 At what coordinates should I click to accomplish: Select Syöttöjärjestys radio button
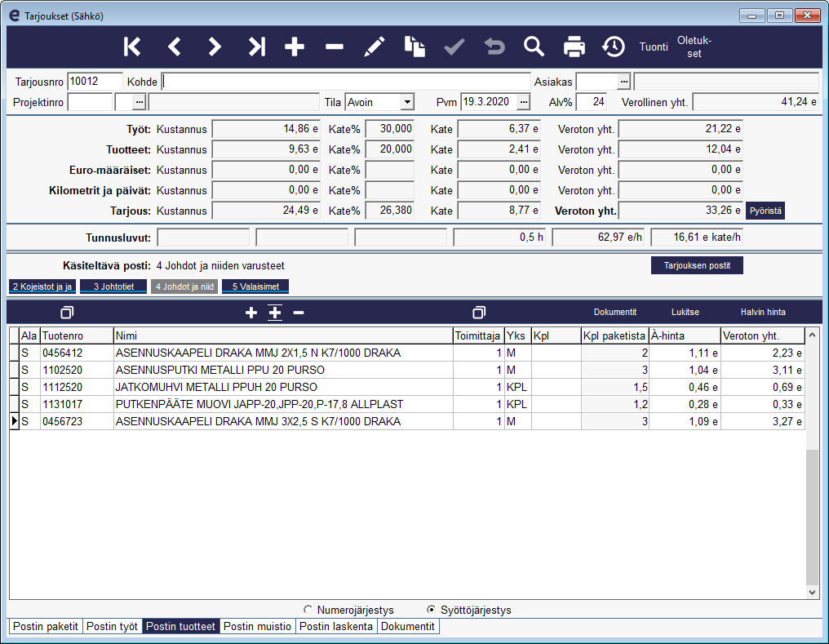pyautogui.click(x=432, y=610)
